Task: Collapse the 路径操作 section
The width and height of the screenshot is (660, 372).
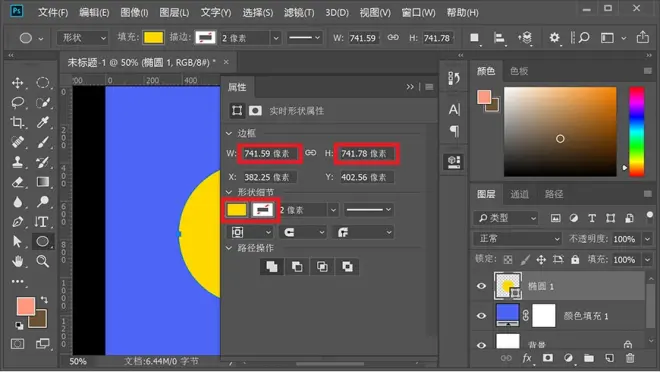Action: 229,248
